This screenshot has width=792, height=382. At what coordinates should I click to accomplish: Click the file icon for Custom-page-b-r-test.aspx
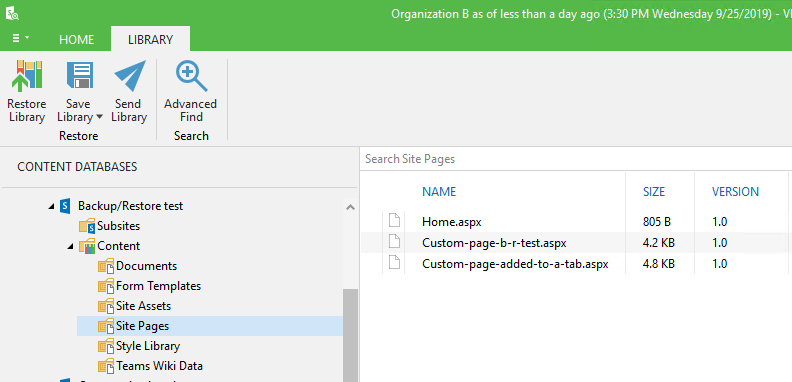tap(394, 242)
